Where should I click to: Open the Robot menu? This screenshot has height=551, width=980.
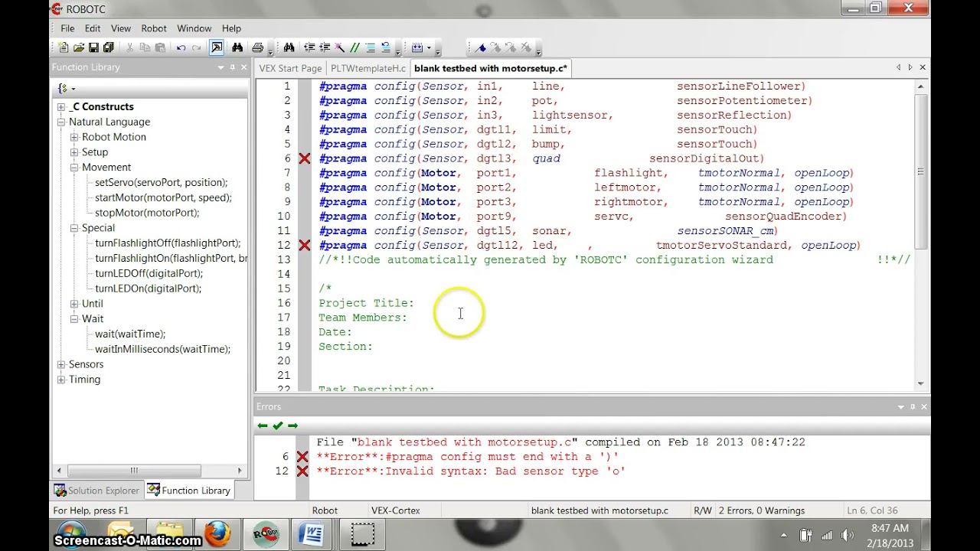(154, 28)
